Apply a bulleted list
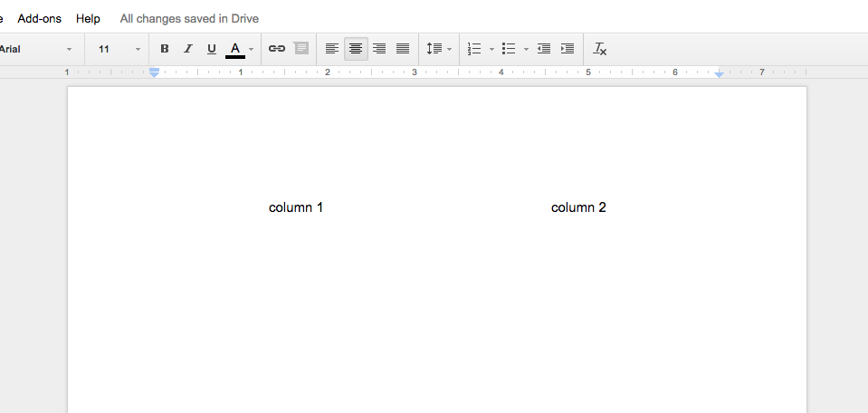868x413 pixels. click(x=509, y=49)
